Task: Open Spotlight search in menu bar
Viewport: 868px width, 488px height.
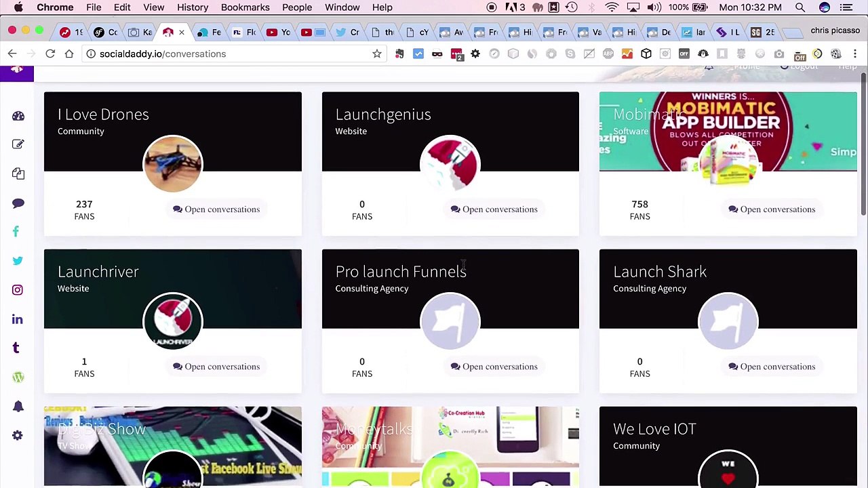Action: [x=800, y=7]
